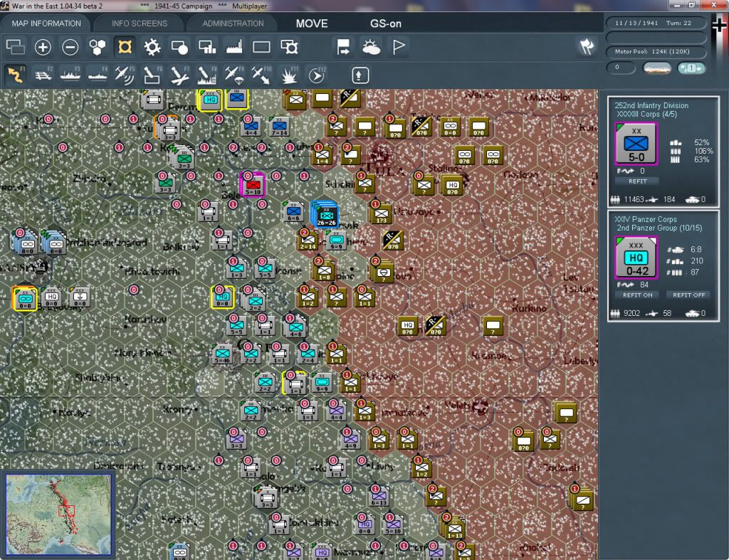Select Bomb Airfield mode F7
Viewport: 729px width, 560px height.
(179, 75)
